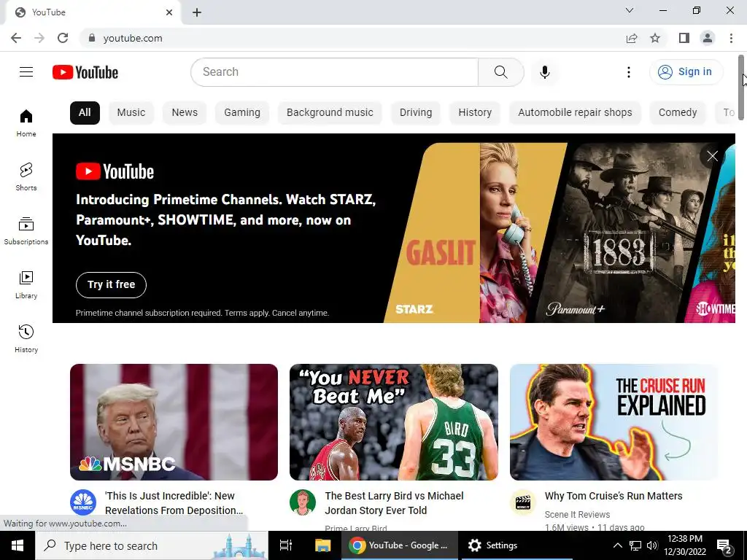Open The Cruise Run Explained thumbnail
This screenshot has height=560, width=747.
point(614,422)
